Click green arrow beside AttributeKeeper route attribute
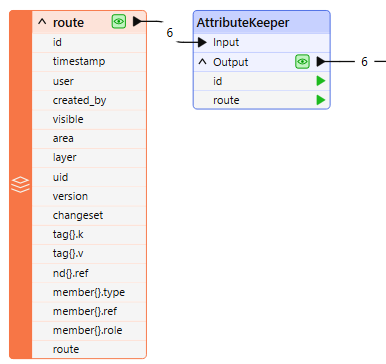 pos(321,100)
